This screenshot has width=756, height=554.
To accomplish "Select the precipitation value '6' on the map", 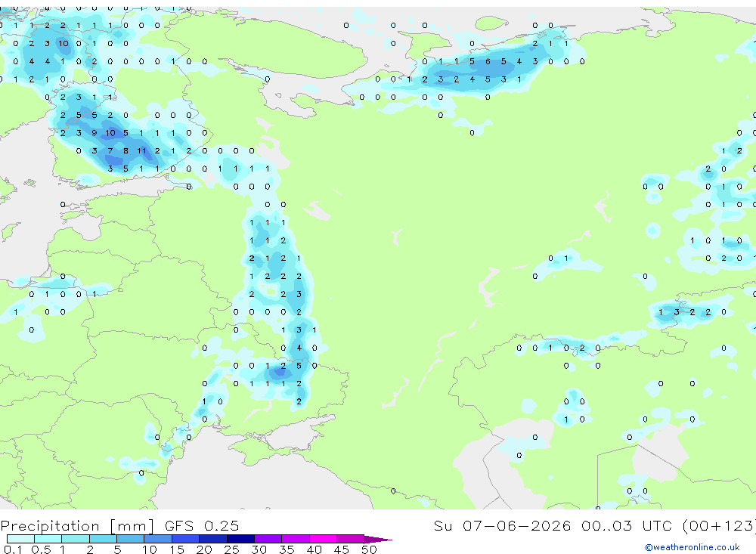I will [x=488, y=61].
